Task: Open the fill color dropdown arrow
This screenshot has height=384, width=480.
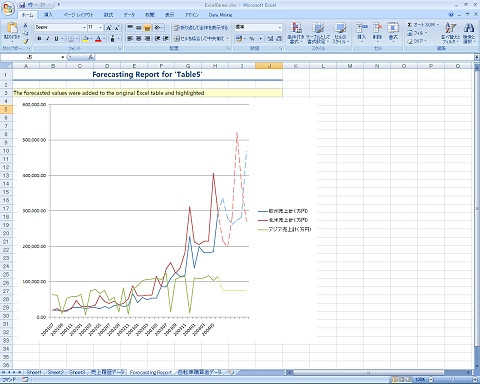Action: 91,39
